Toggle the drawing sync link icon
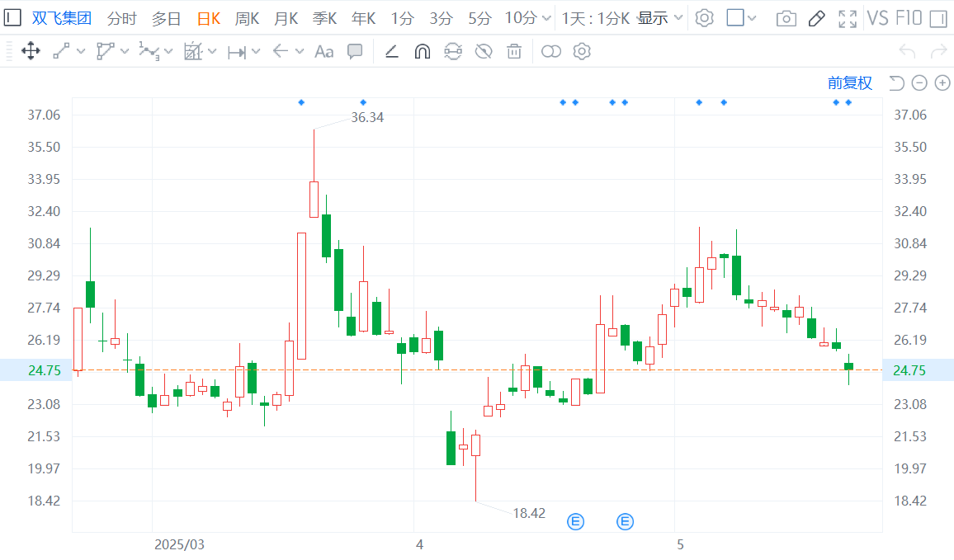The width and height of the screenshot is (954, 560). point(453,52)
